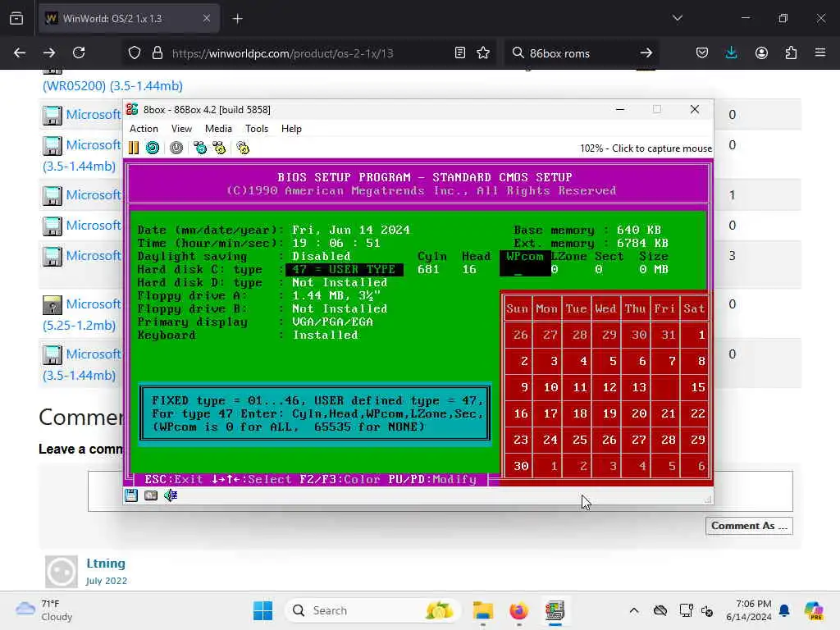Switch to 86Box from the taskbar

(555, 610)
